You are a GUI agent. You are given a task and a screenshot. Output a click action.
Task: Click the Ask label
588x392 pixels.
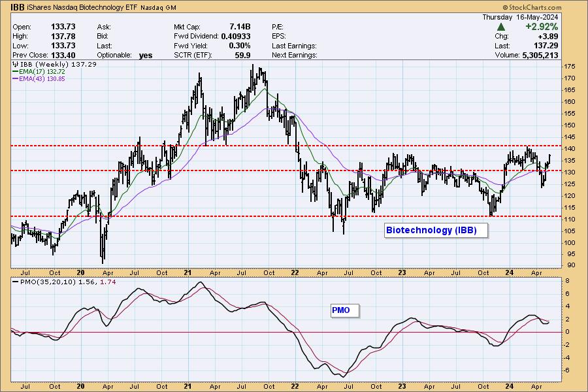coord(104,27)
